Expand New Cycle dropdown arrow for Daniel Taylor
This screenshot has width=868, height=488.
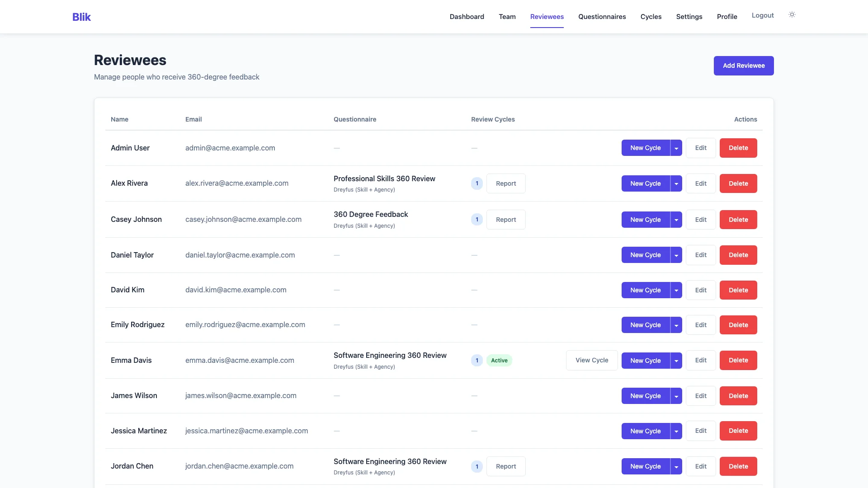[676, 255]
